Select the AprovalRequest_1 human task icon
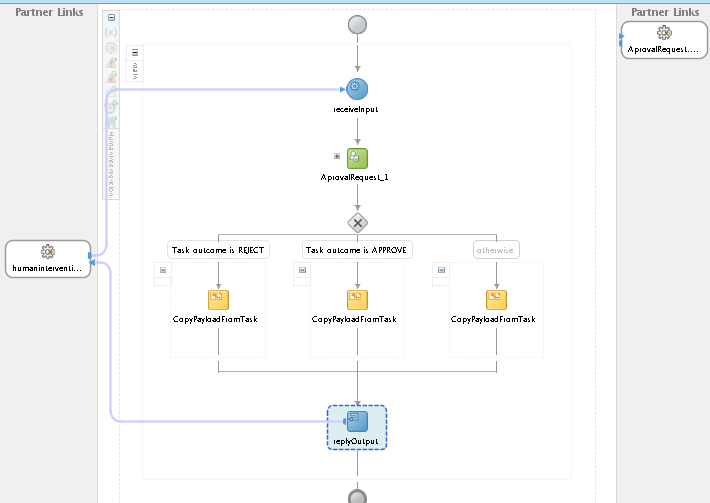 pos(357,158)
